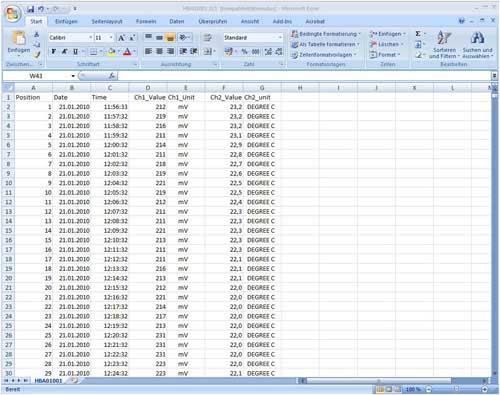Screen dimensions: 500x395
Task: Expand the Bedingte Formatierung menu
Action: tap(326, 34)
